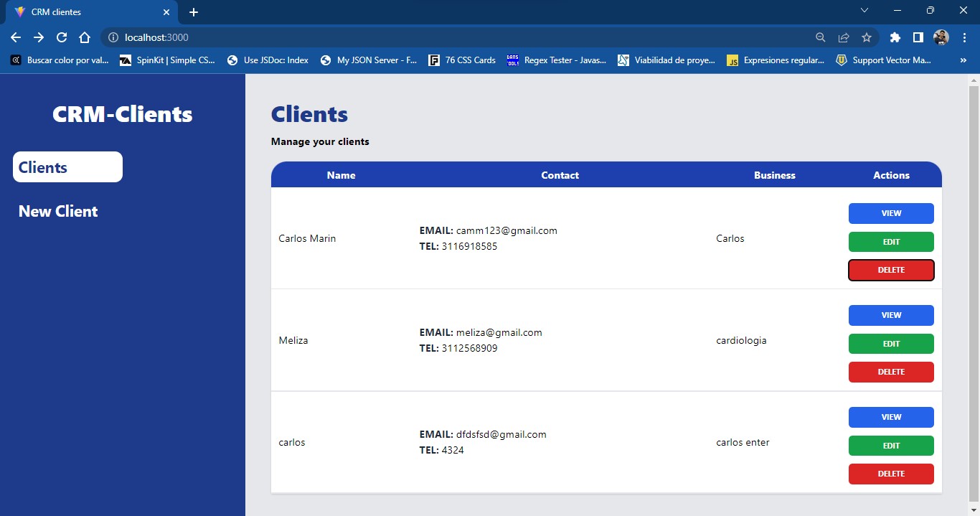Open the share icon in the toolbar
This screenshot has height=516, width=980.
coord(844,37)
